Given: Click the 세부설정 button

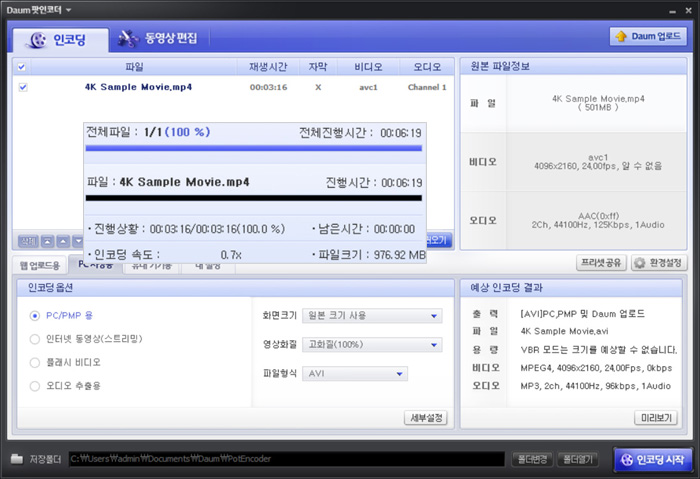Looking at the screenshot, I should point(426,418).
